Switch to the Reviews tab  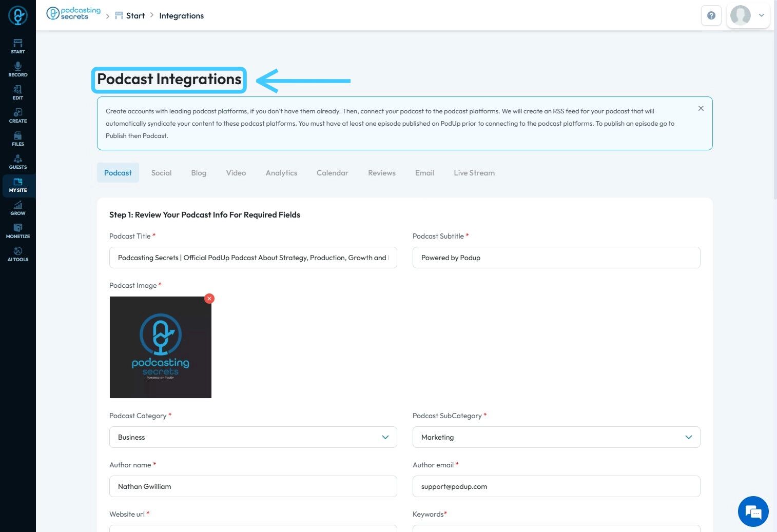382,173
